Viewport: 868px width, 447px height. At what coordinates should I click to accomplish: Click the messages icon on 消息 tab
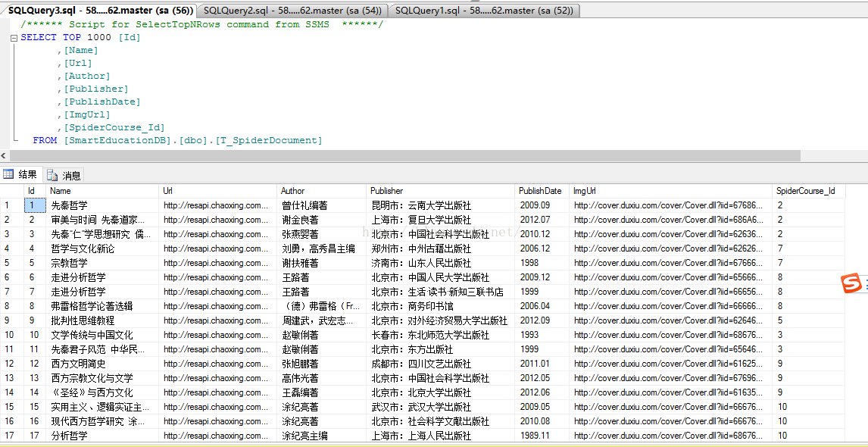point(52,176)
